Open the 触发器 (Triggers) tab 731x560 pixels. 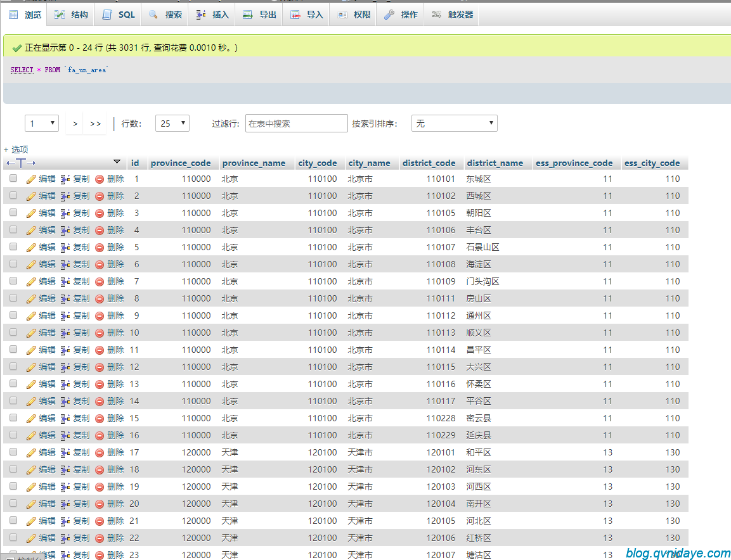click(x=452, y=15)
